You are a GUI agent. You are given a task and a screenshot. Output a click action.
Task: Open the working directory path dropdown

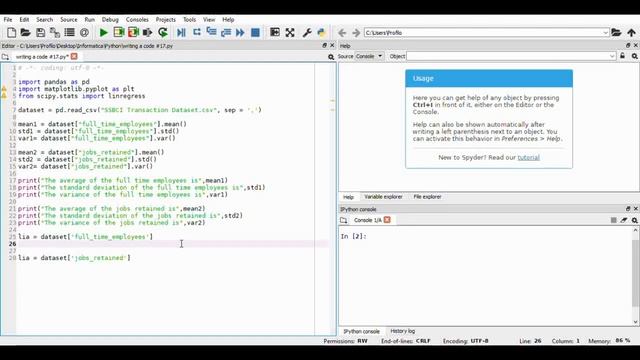(605, 33)
